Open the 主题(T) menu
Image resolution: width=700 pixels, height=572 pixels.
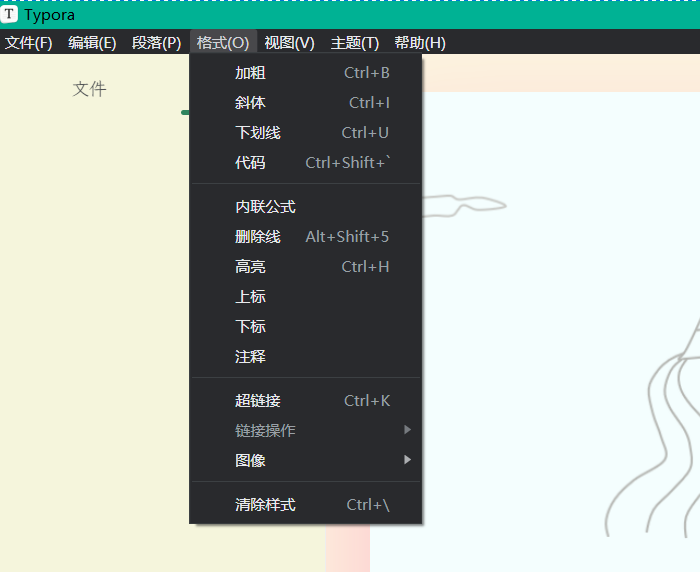[354, 43]
